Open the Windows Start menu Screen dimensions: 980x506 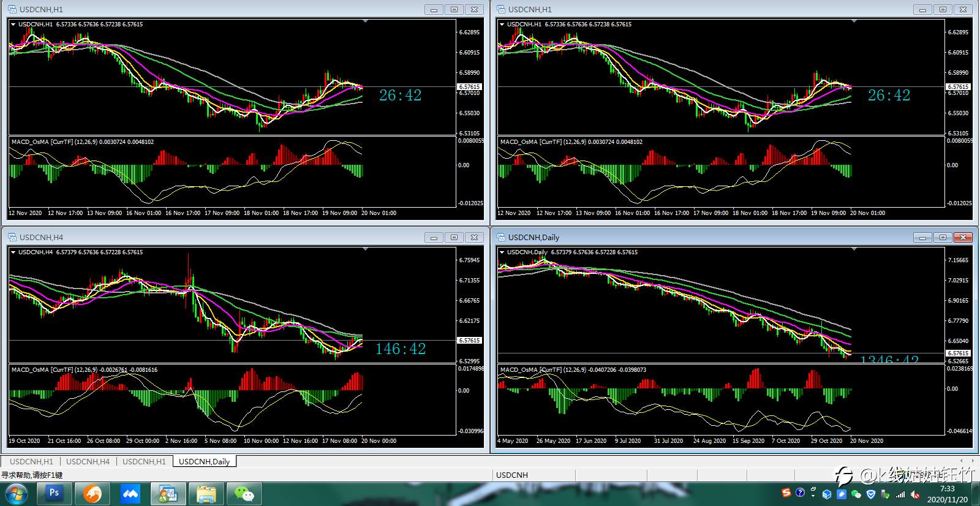click(17, 494)
